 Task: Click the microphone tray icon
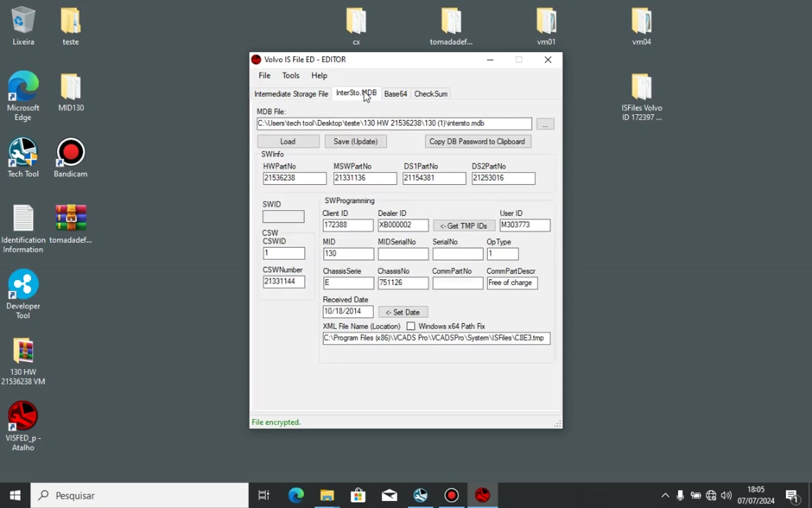click(x=680, y=495)
